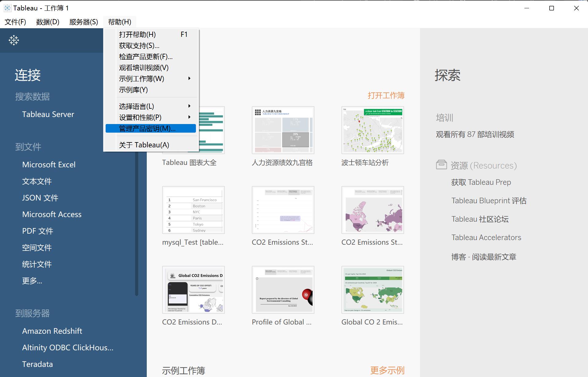Screen dimensions: 588x377
Task: Open the CO2 Emissions D... workbook thumbnail
Action: [193, 290]
